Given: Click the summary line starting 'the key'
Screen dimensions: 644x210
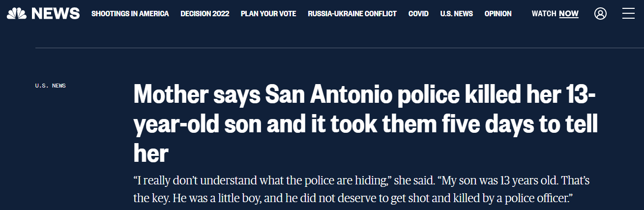Looking at the screenshot, I should 353,199.
